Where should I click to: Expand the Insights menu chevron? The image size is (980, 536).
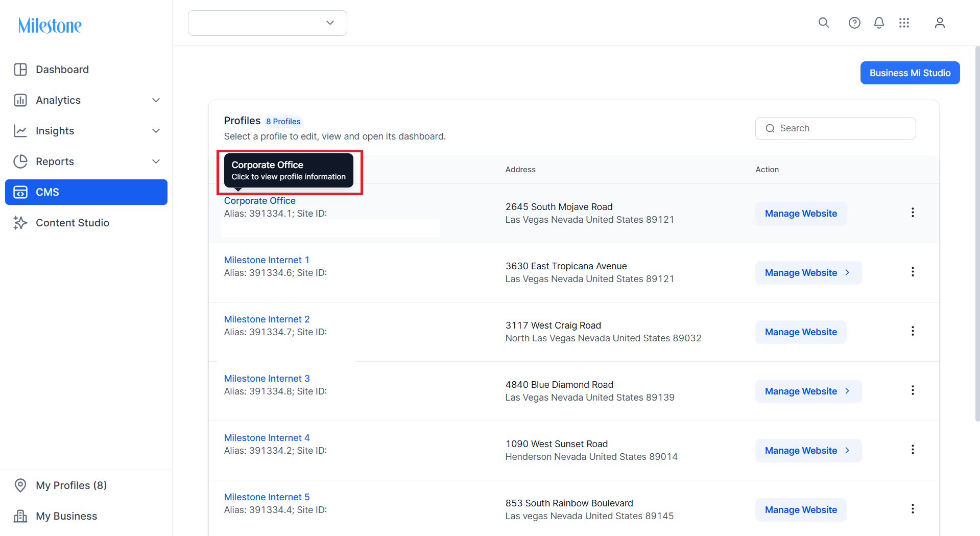pos(156,131)
